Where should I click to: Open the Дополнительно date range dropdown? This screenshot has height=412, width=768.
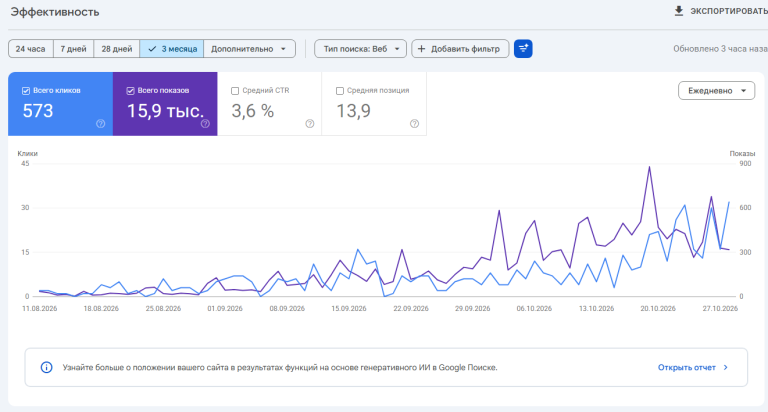tap(249, 48)
